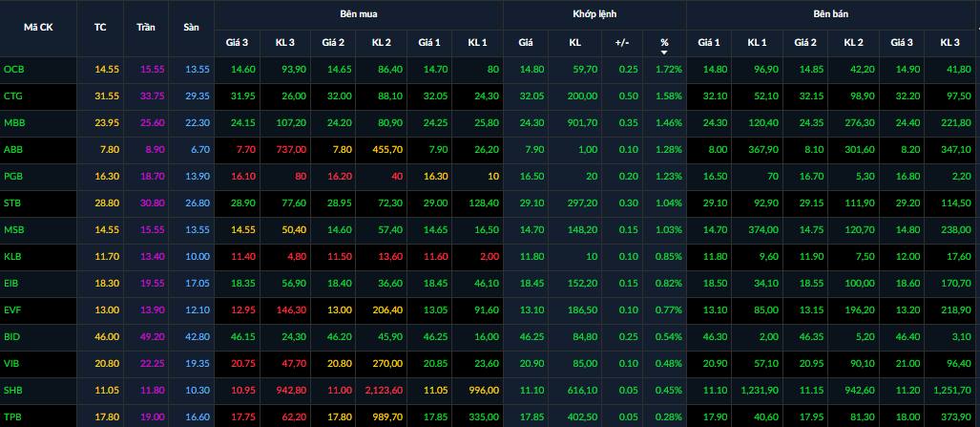Click MBB's sell volume 221,80

(956, 123)
